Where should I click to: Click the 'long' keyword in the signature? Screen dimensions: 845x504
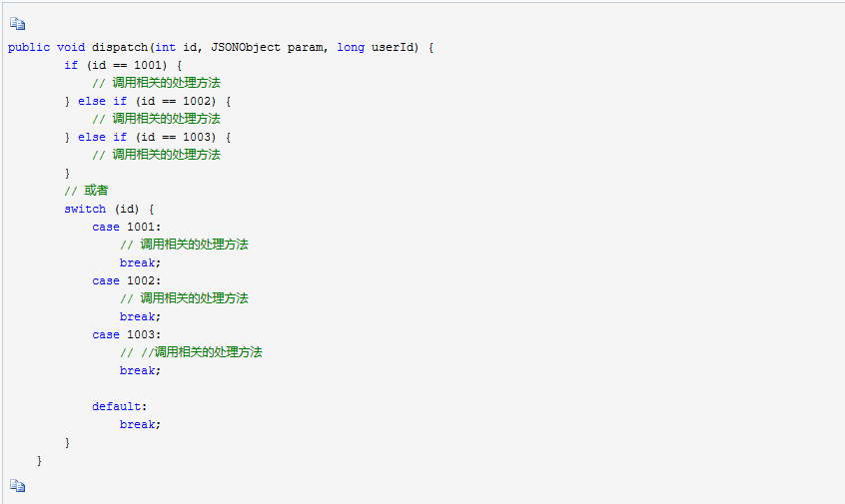click(x=351, y=47)
